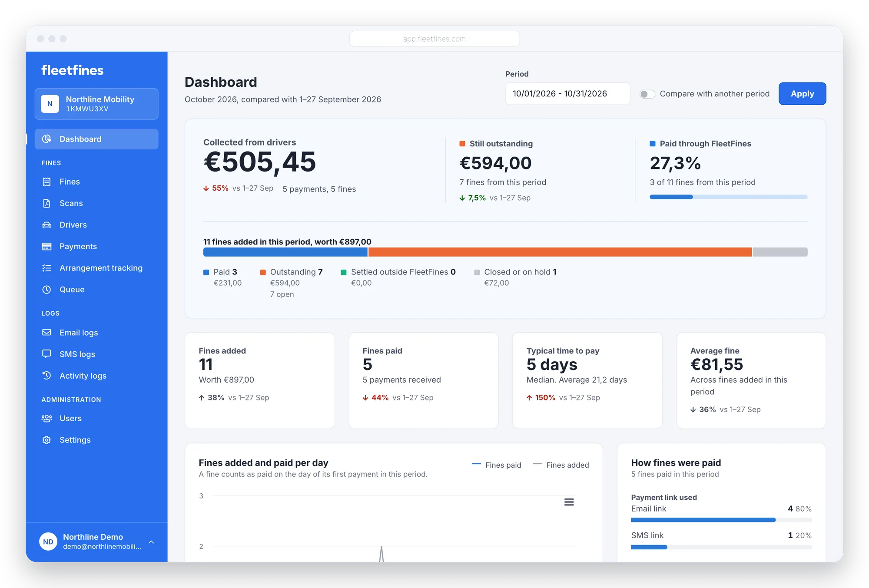The height and width of the screenshot is (588, 869).
Task: Click the grey Closed or on hold segment
Action: click(780, 252)
